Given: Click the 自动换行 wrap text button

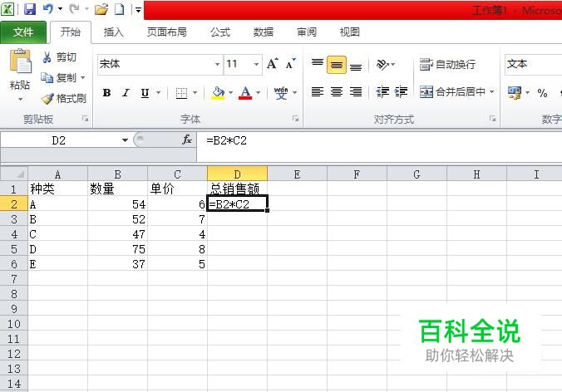Looking at the screenshot, I should 447,65.
